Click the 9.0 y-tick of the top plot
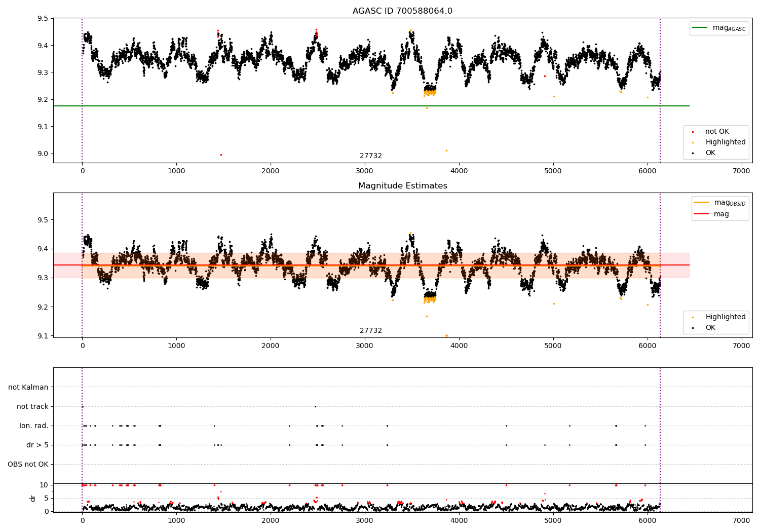This screenshot has height=532, width=760. pyautogui.click(x=43, y=154)
